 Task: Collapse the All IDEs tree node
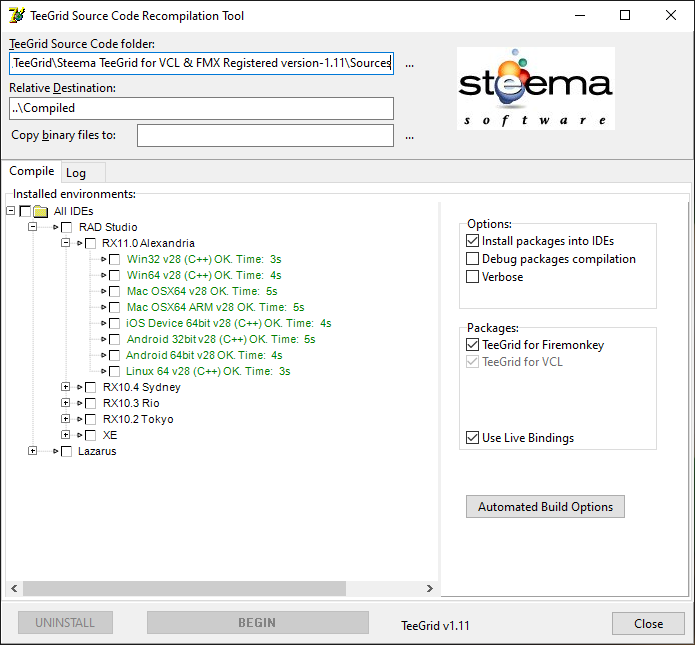[x=11, y=211]
